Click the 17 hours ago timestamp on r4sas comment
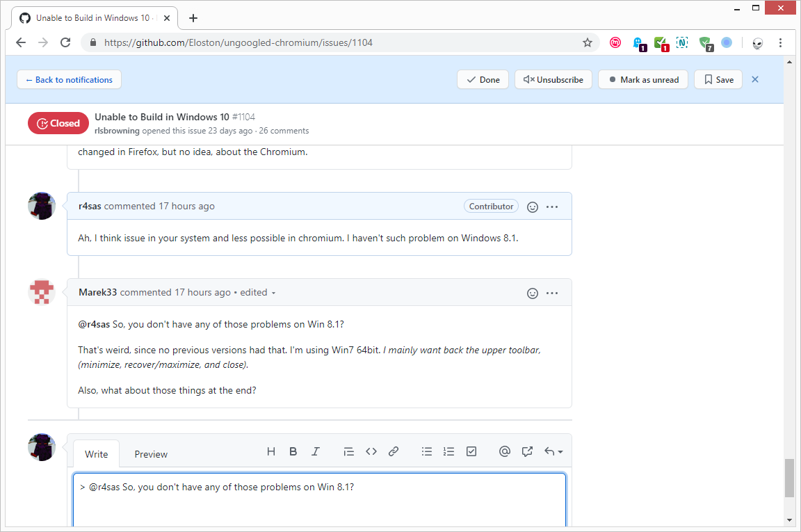 pos(186,206)
